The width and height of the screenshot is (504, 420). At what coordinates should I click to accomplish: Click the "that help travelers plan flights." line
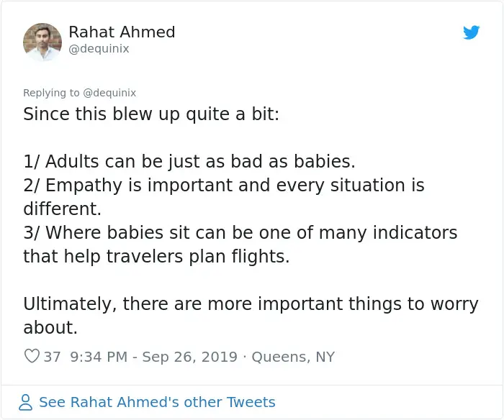pyautogui.click(x=156, y=257)
